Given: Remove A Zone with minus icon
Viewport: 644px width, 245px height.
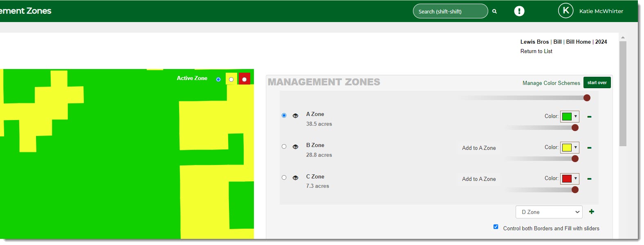Looking at the screenshot, I should [589, 117].
